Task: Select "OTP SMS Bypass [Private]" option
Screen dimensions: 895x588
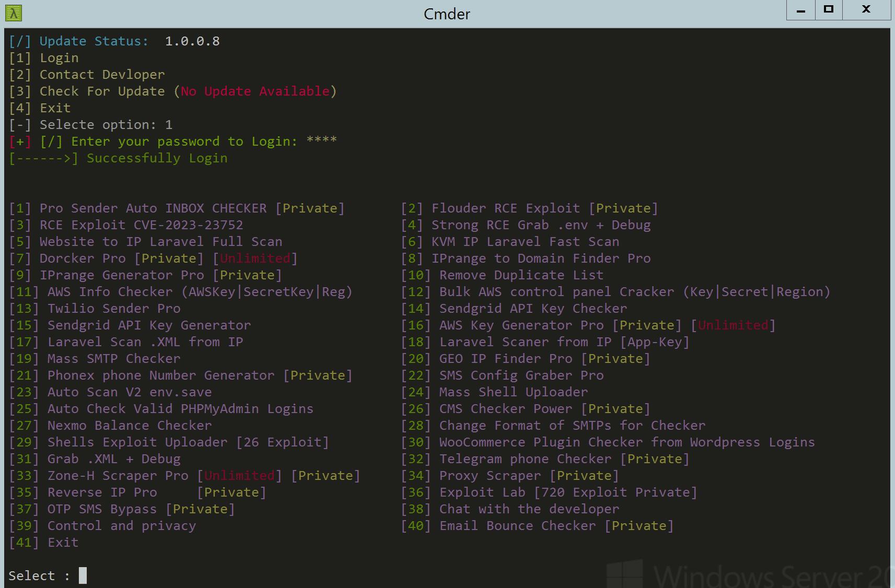Action: pos(121,509)
